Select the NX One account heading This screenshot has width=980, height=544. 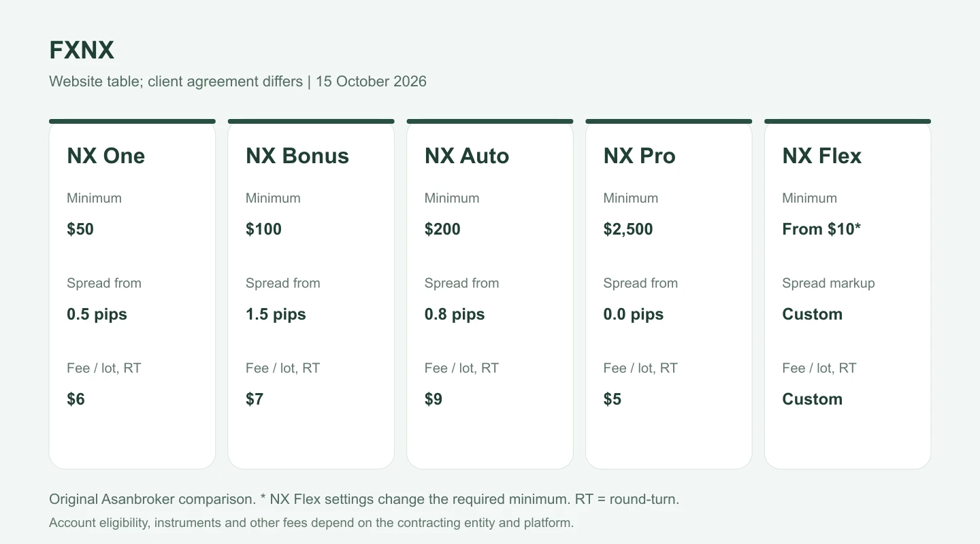coord(105,156)
